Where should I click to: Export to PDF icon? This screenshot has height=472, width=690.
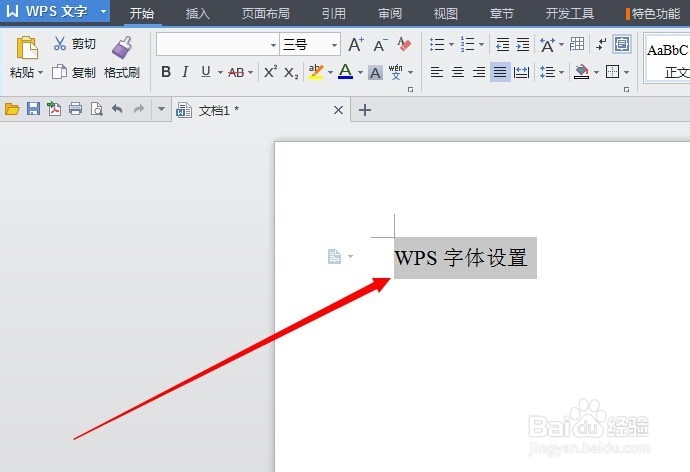[54, 109]
